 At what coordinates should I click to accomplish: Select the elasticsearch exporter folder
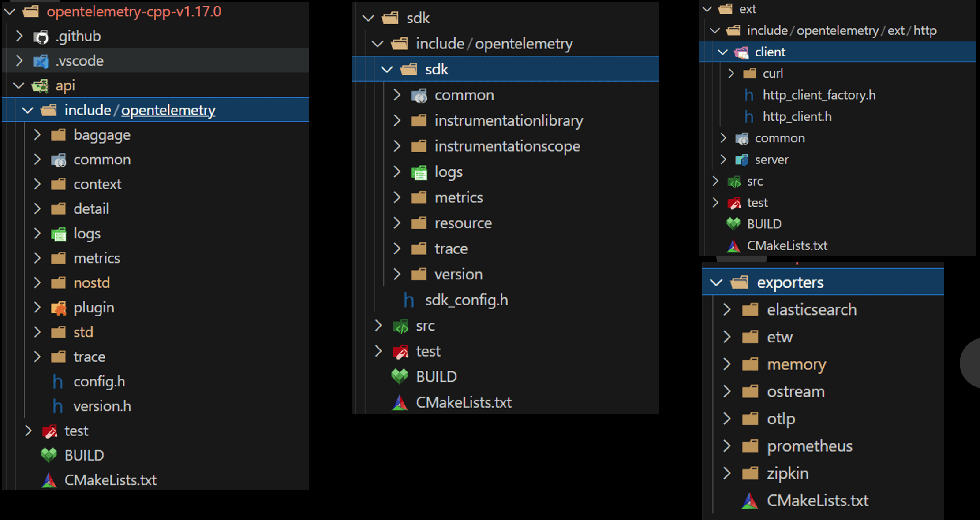coord(823,310)
